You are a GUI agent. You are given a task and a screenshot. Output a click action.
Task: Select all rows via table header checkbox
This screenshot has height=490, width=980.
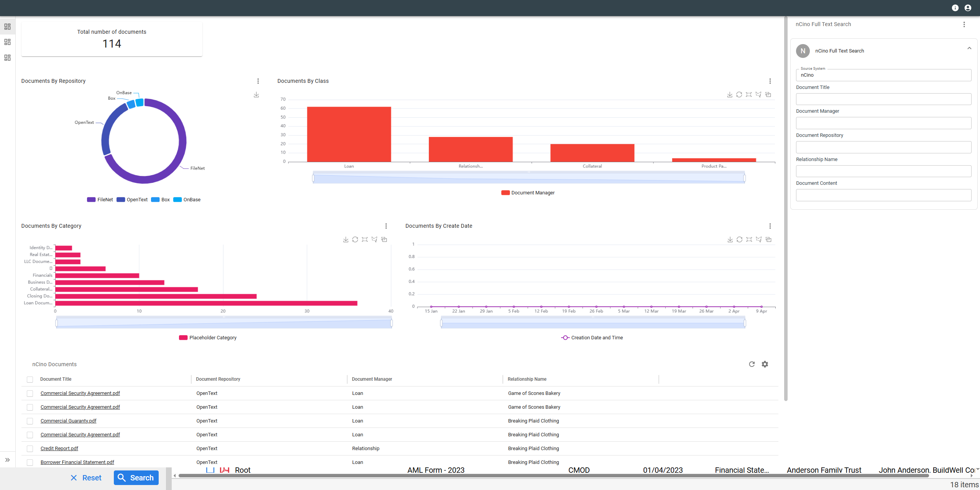click(x=30, y=379)
